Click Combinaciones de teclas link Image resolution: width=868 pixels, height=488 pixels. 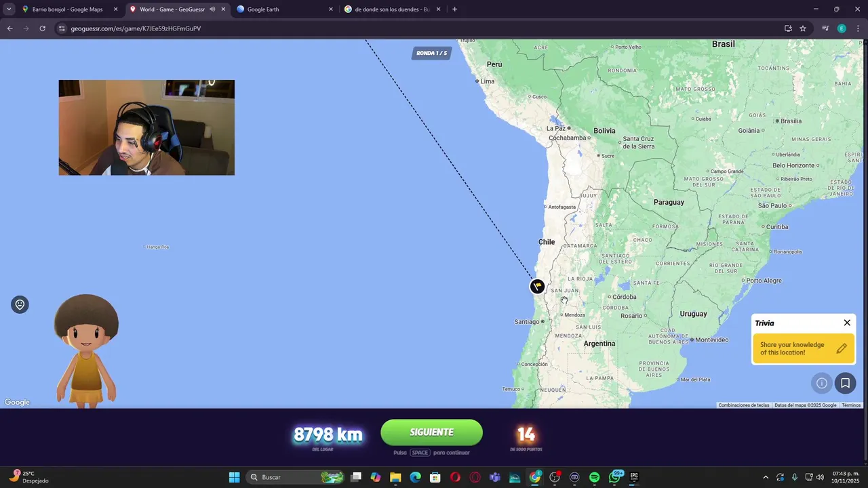point(744,405)
